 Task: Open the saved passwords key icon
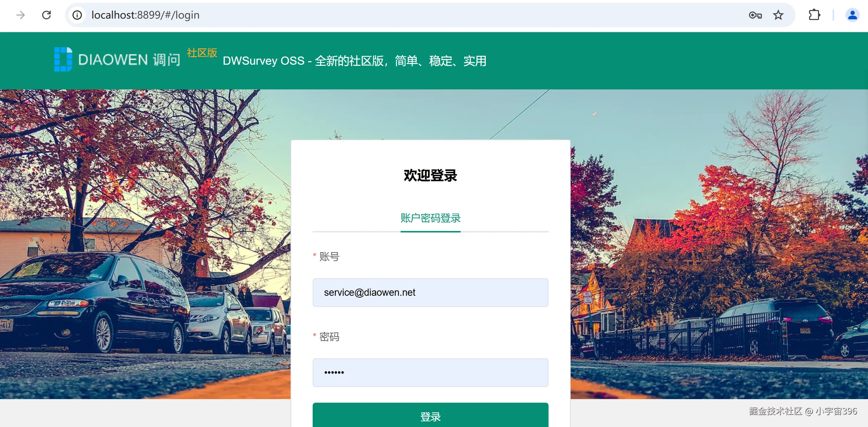[755, 15]
